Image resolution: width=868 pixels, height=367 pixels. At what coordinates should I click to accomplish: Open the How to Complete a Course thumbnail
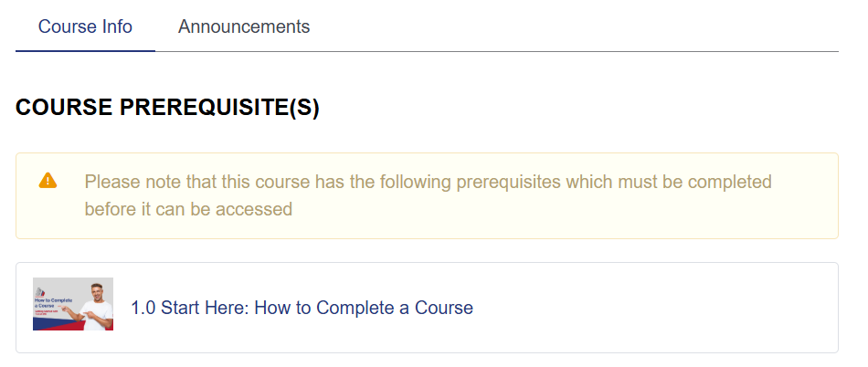pyautogui.click(x=73, y=304)
